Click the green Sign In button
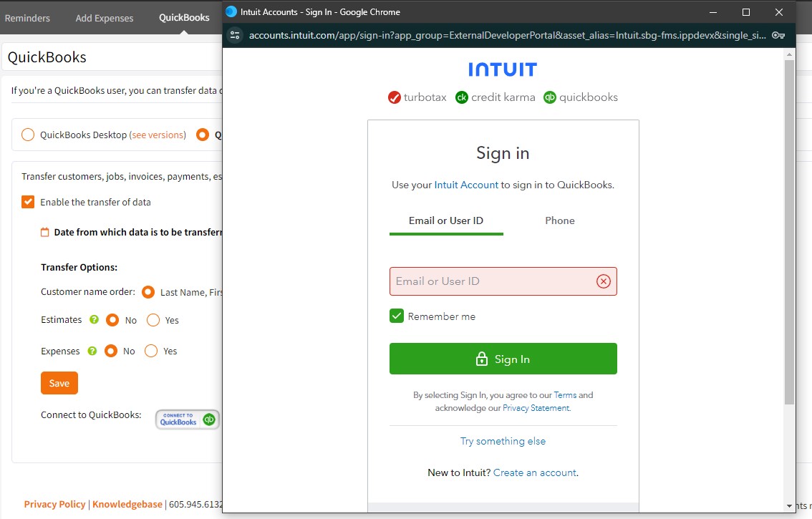This screenshot has width=812, height=519. 503,359
